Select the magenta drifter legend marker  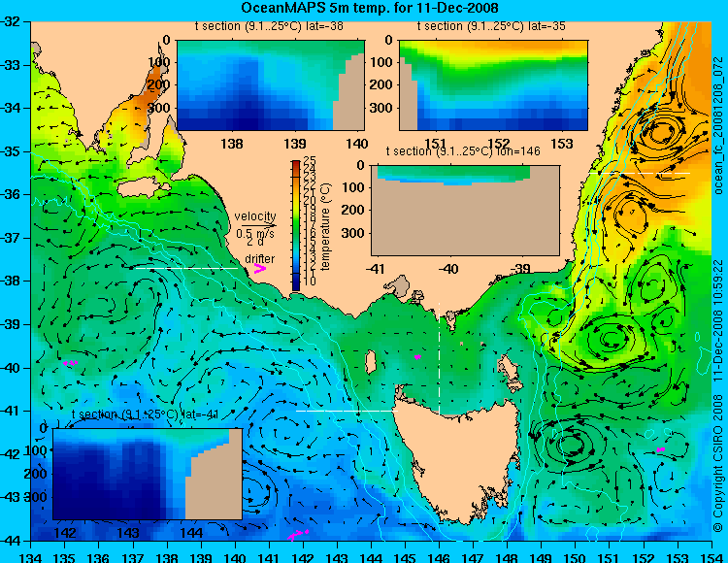(260, 268)
